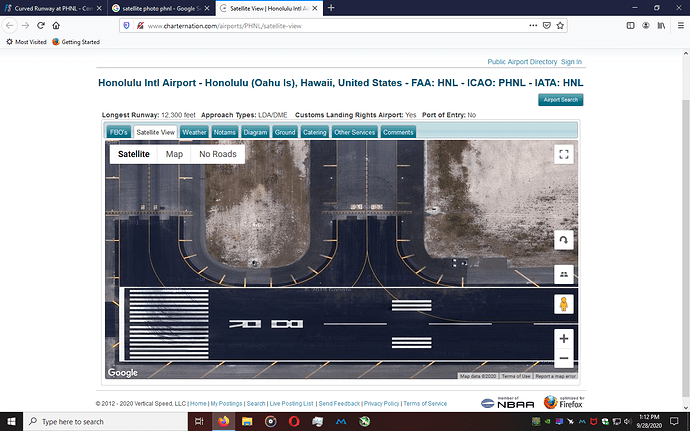Open Google Maps Terms of Use
The height and width of the screenshot is (431, 690).
pyautogui.click(x=516, y=376)
